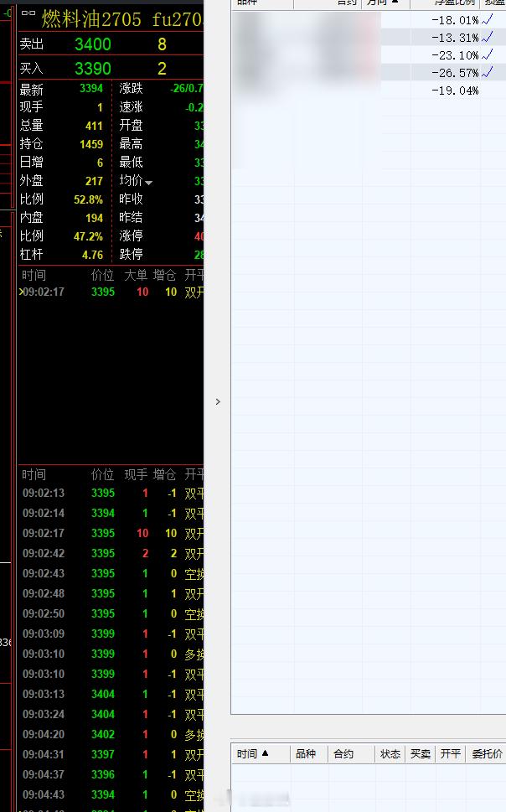Image resolution: width=506 pixels, height=812 pixels.
Task: Click the 买卖 column header
Action: 420,754
